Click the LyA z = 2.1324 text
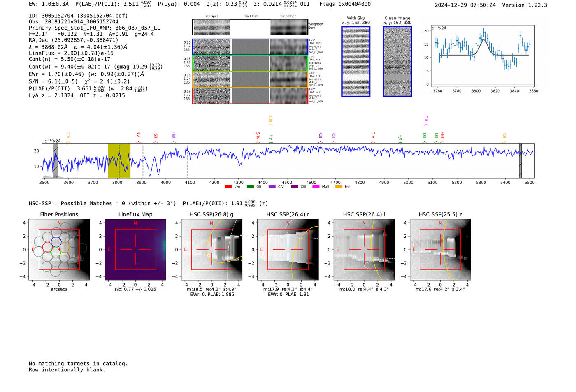Viewport: 576px width, 392px height. 51,95
